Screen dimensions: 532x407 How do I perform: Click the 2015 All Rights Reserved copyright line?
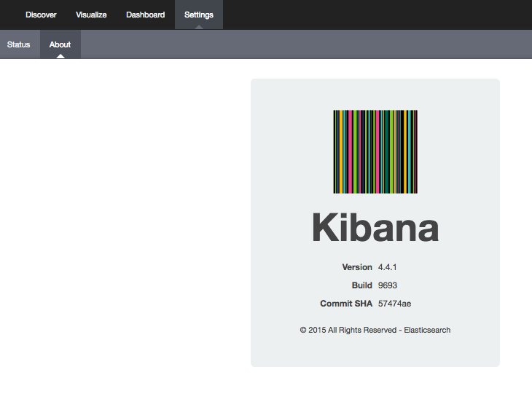(375, 330)
